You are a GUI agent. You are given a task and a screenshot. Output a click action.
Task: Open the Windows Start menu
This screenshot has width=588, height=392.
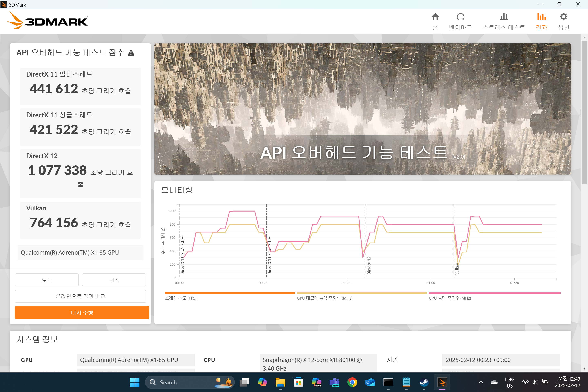[135, 382]
